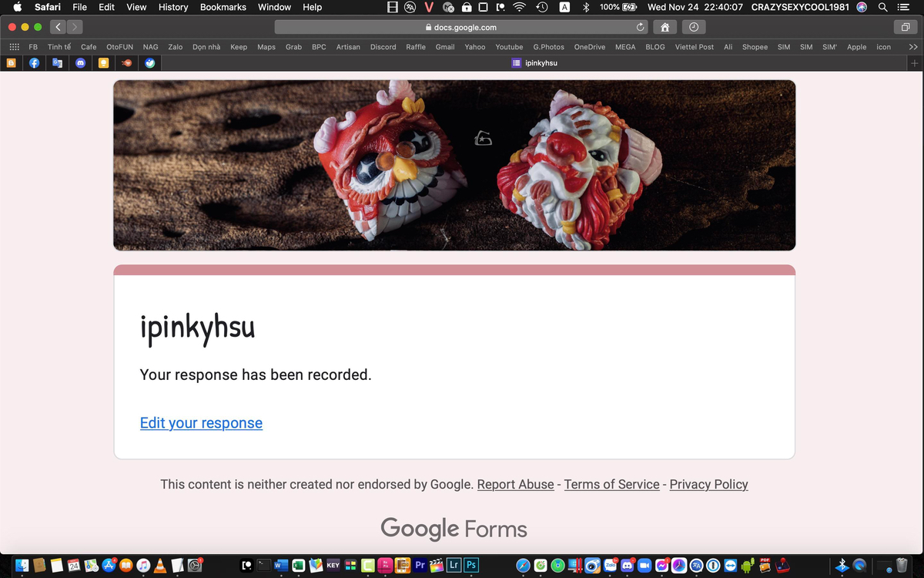Add a new tab with plus button
This screenshot has width=924, height=578.
[915, 63]
